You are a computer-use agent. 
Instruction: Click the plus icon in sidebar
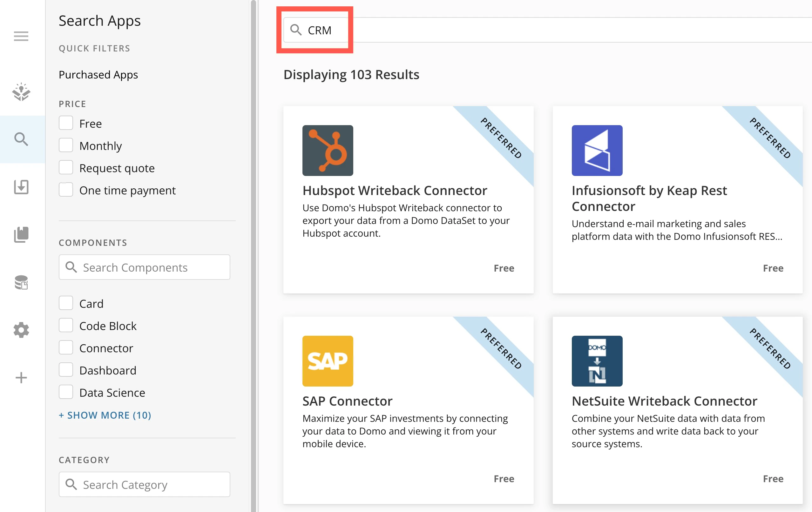point(21,377)
